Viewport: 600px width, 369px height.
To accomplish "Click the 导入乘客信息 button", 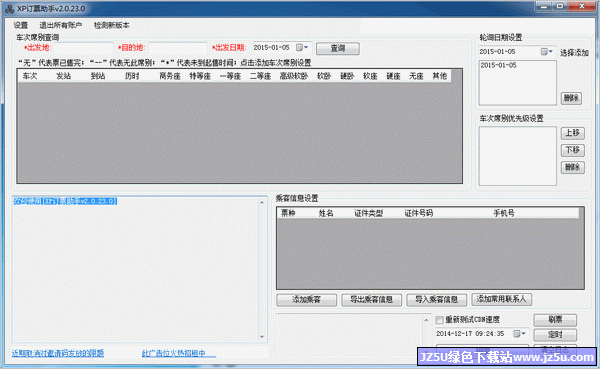I will pyautogui.click(x=437, y=299).
